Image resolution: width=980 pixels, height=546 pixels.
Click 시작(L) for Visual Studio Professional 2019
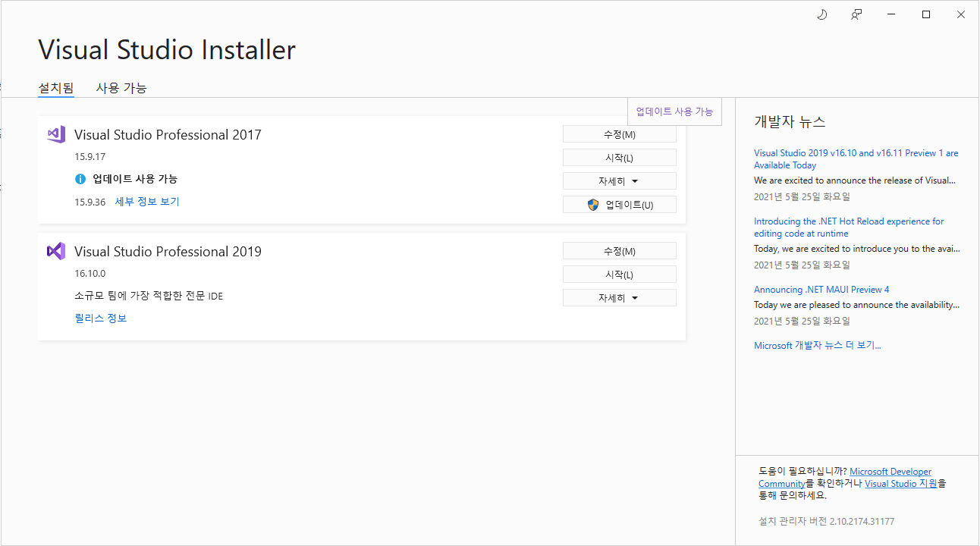click(x=619, y=275)
